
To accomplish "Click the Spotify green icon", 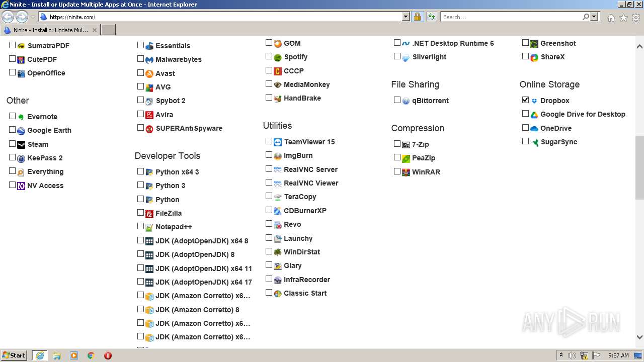I will pos(278,57).
